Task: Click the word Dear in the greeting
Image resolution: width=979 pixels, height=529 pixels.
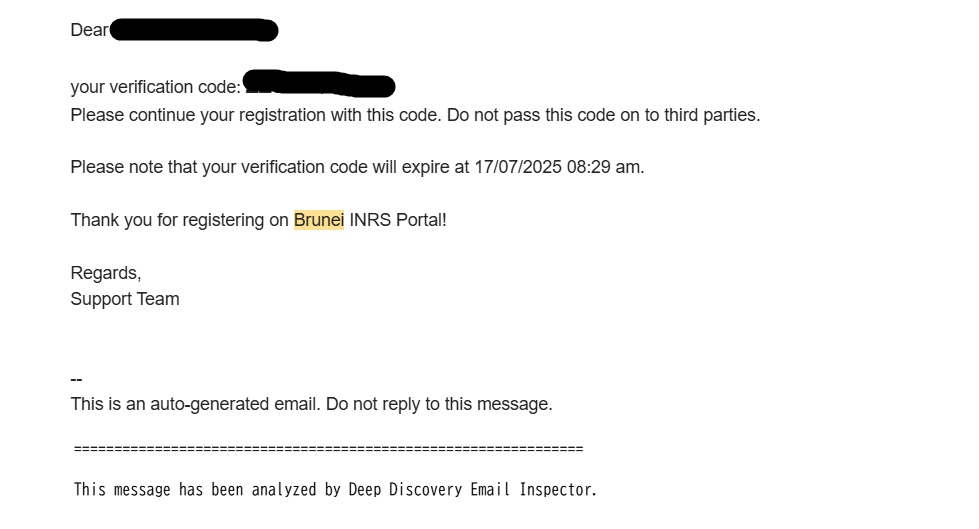Action: pyautogui.click(x=89, y=30)
